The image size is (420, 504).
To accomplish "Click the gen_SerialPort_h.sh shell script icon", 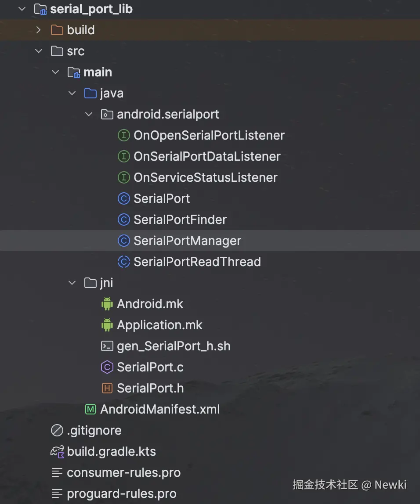I will [x=107, y=346].
